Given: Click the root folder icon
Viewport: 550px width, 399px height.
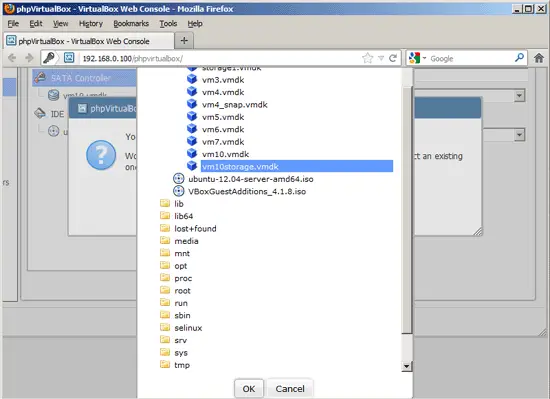Looking at the screenshot, I should (165, 290).
